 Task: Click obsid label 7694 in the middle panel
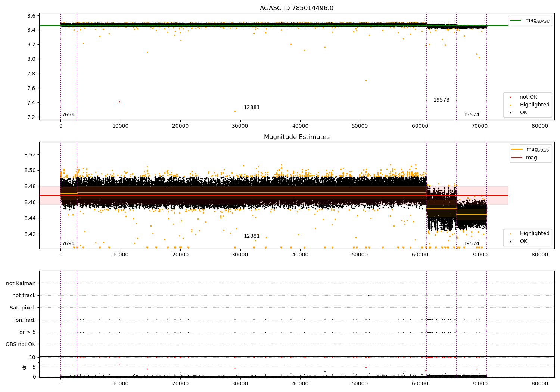[68, 244]
